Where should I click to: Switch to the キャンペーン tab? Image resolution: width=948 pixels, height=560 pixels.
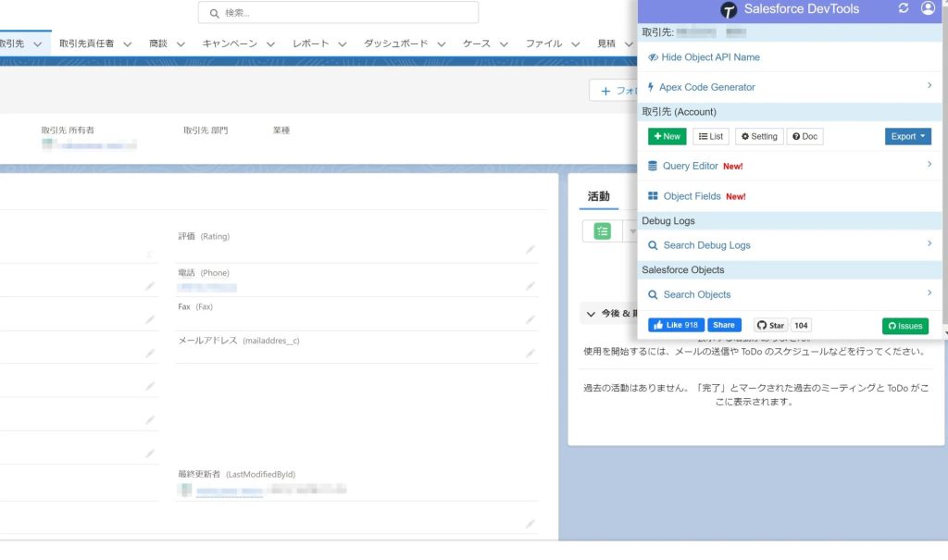pos(230,44)
